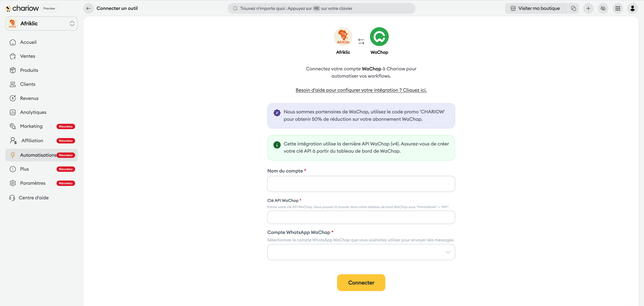Expand the Afriklic store switcher

coord(41,23)
